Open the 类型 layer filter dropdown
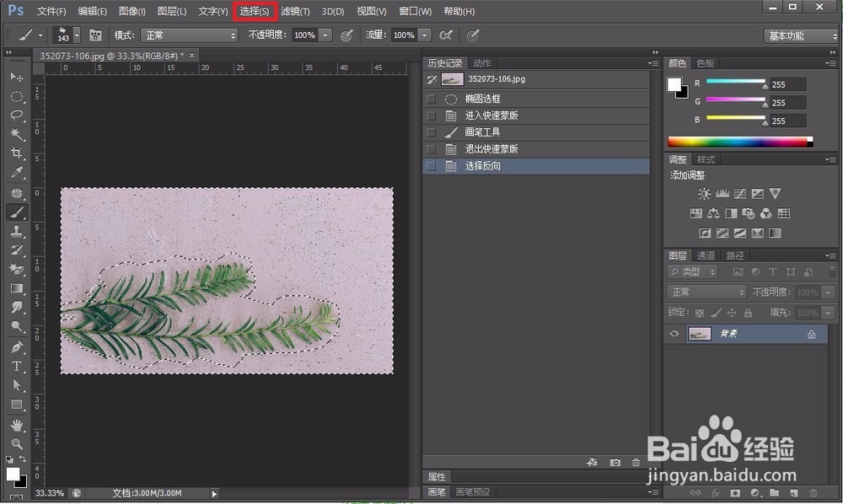 pyautogui.click(x=693, y=272)
